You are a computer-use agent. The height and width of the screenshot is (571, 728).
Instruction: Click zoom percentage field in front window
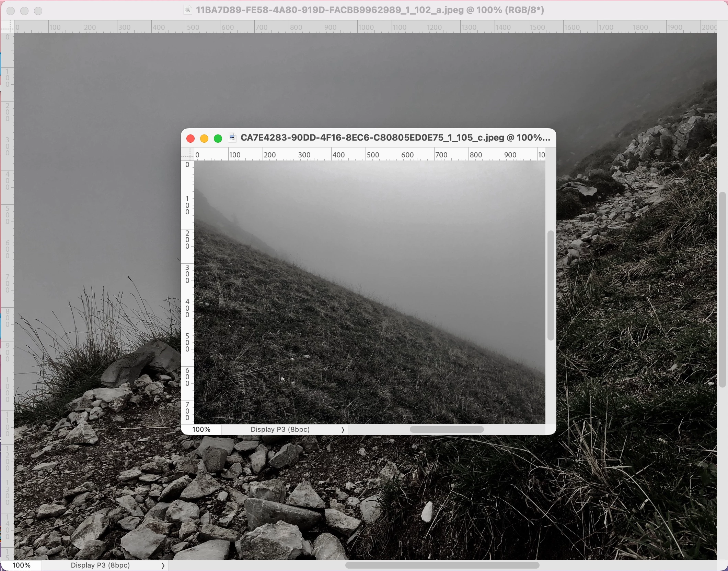[201, 429]
